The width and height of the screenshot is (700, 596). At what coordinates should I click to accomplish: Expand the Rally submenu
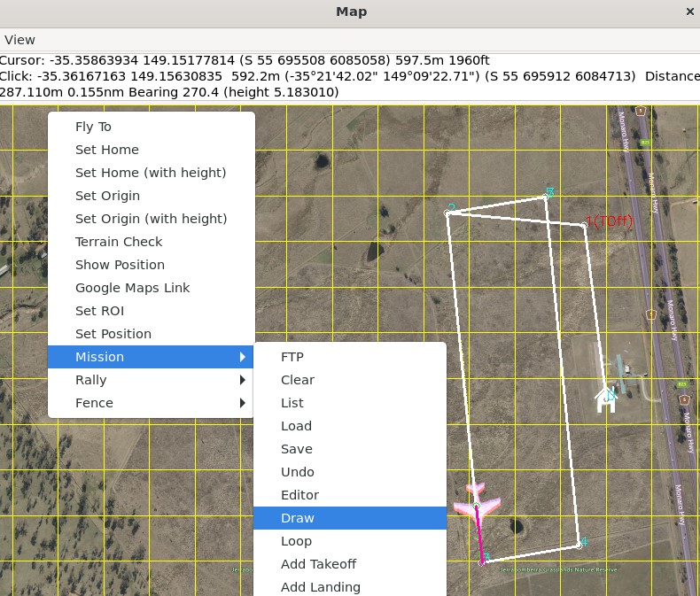point(151,380)
